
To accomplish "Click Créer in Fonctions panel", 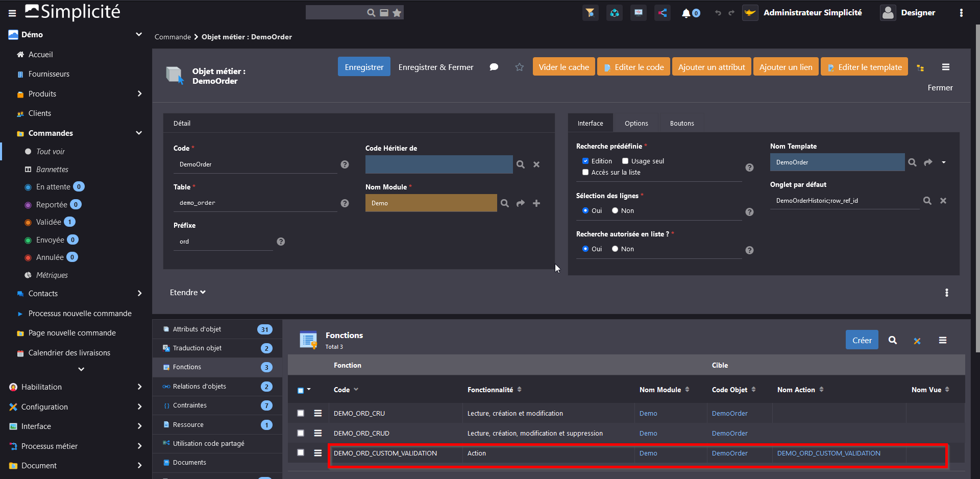I will [862, 340].
